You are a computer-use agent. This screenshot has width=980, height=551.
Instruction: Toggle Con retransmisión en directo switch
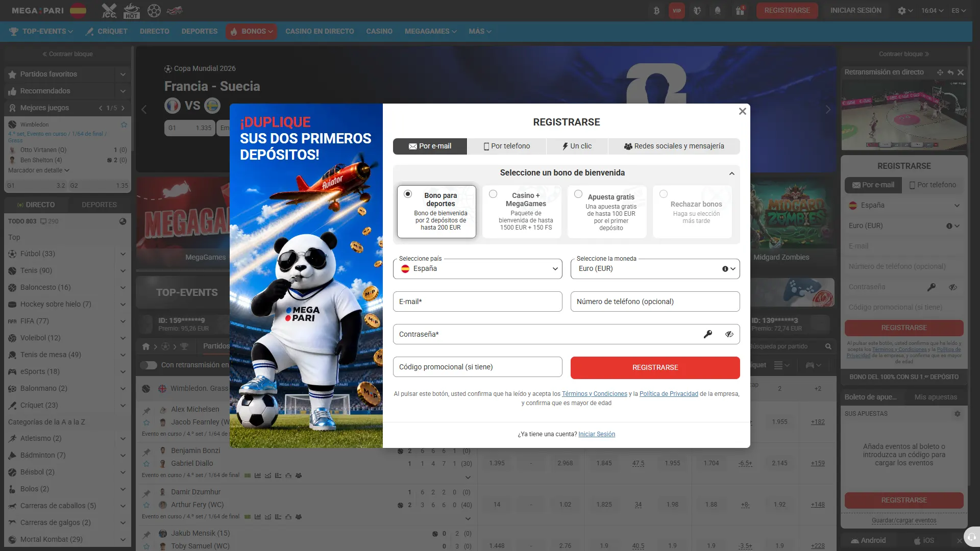pos(149,365)
